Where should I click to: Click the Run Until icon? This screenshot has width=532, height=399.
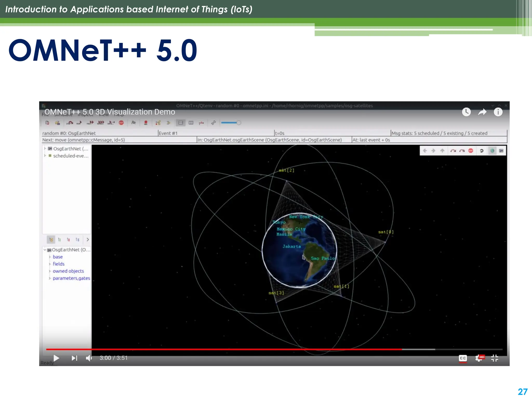[111, 123]
